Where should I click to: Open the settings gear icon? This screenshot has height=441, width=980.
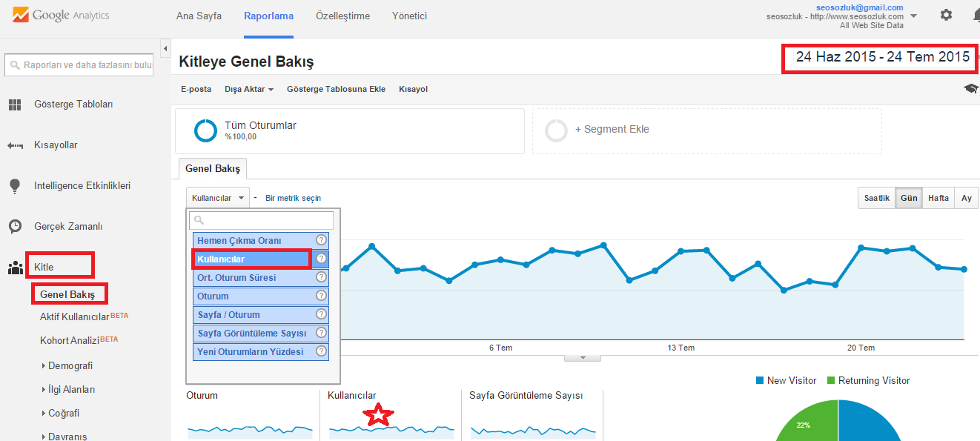pos(947,15)
